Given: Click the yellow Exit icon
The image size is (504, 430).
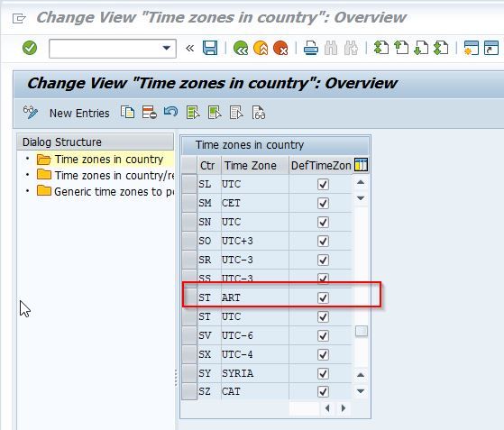Looking at the screenshot, I should coord(261,48).
